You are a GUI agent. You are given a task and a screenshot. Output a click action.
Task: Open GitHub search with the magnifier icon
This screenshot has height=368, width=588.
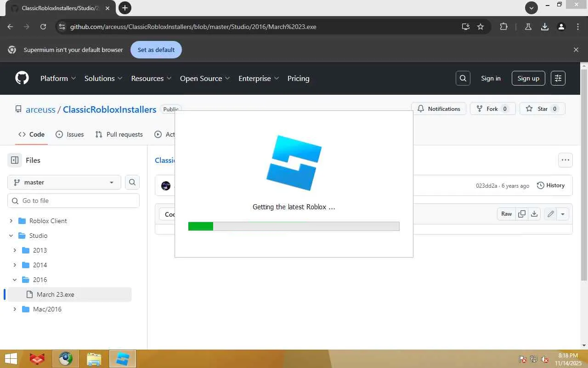click(463, 78)
